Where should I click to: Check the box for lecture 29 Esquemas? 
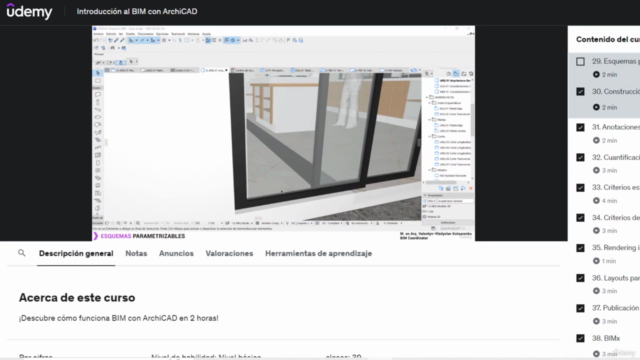tap(580, 62)
